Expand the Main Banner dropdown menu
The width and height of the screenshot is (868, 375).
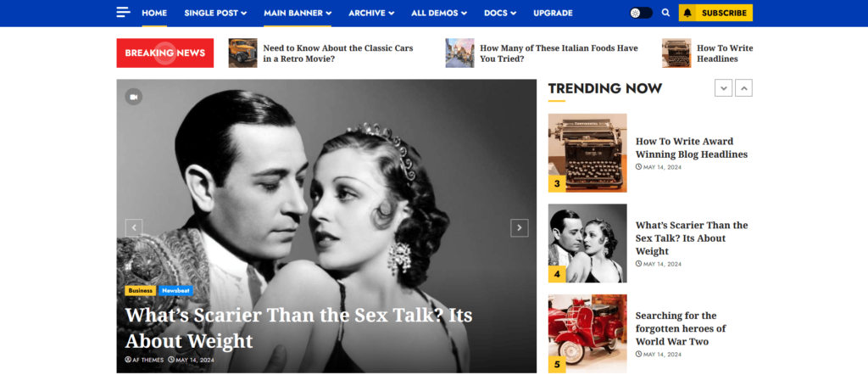pos(298,13)
